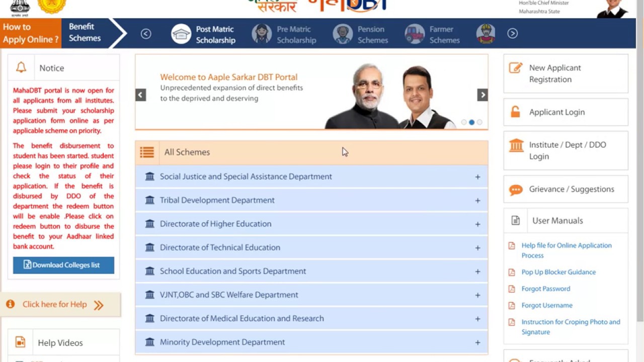Image resolution: width=644 pixels, height=362 pixels.
Task: Click the institution icon beside Minority Development Department
Action: click(x=149, y=342)
